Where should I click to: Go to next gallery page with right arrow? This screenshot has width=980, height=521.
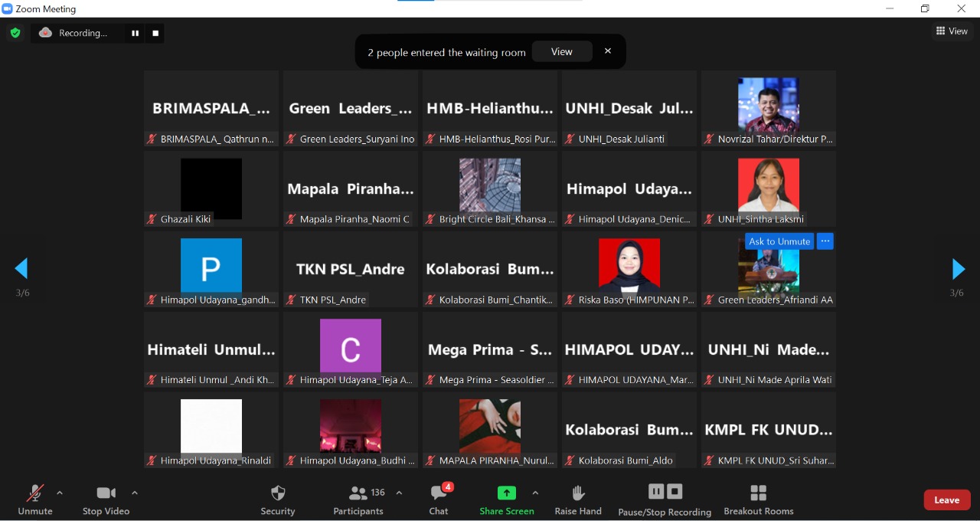tap(958, 269)
